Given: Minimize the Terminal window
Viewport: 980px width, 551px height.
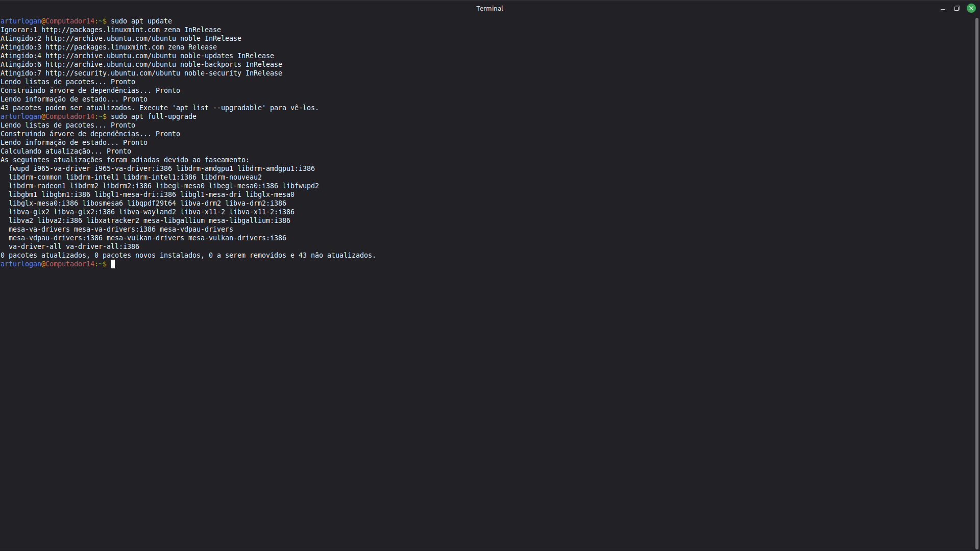Looking at the screenshot, I should [x=942, y=8].
